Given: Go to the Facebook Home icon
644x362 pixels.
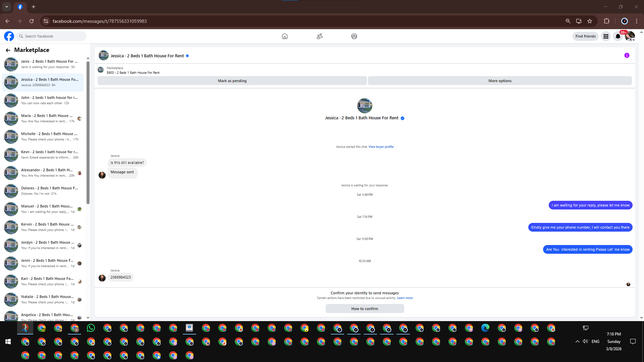Looking at the screenshot, I should click(284, 36).
